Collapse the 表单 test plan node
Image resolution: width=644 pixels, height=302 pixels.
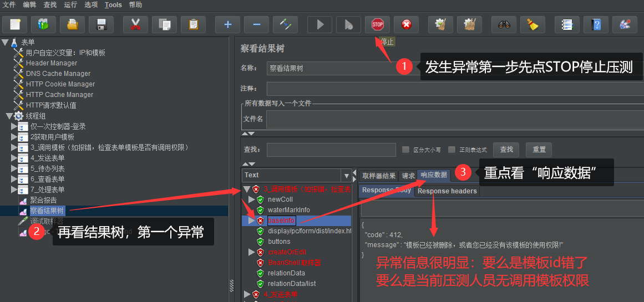[5, 42]
